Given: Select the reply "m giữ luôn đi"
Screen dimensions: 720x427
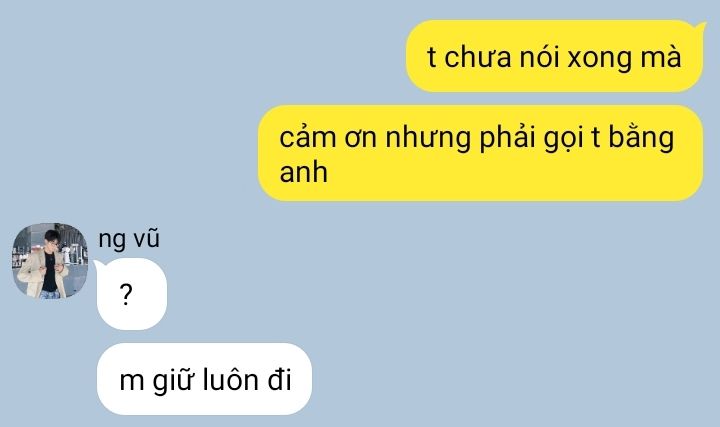Looking at the screenshot, I should pyautogui.click(x=204, y=379).
